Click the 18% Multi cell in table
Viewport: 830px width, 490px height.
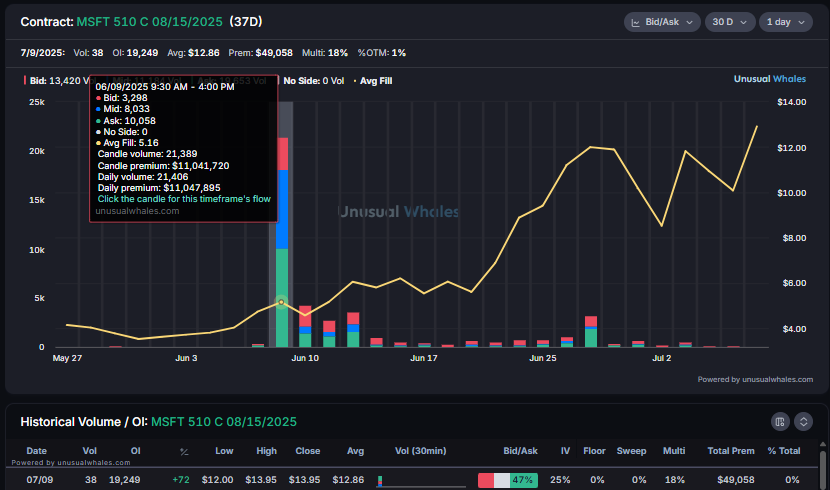675,480
